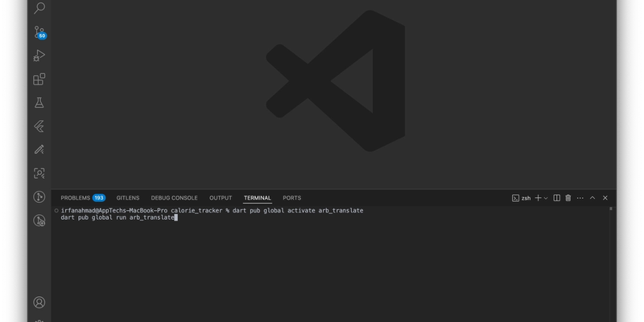
Task: Open the GitLens circle icon view
Action: coord(39,196)
